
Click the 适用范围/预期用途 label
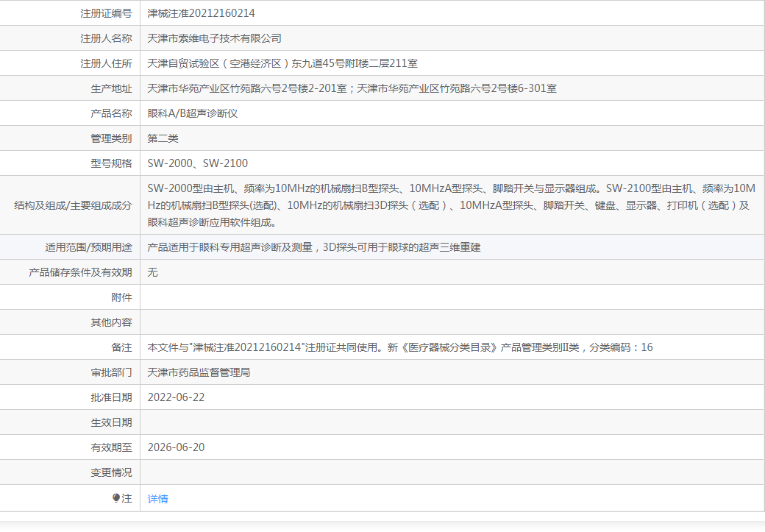(x=88, y=247)
